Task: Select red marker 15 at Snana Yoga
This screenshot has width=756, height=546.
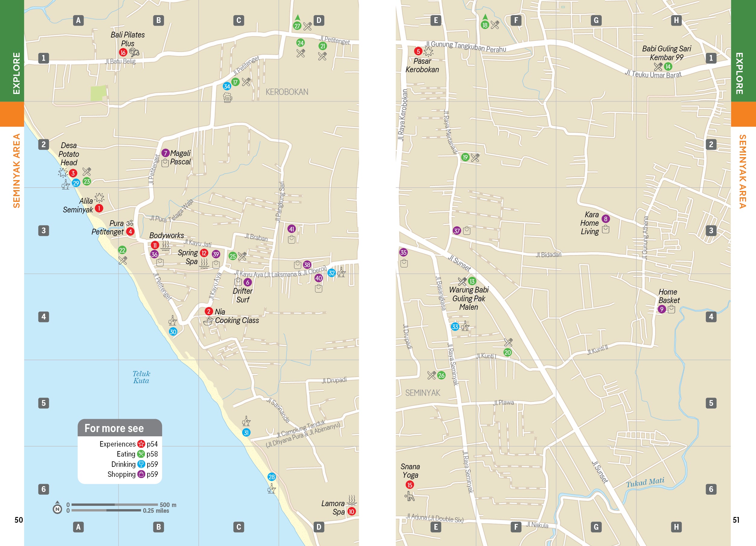Action: (x=410, y=485)
